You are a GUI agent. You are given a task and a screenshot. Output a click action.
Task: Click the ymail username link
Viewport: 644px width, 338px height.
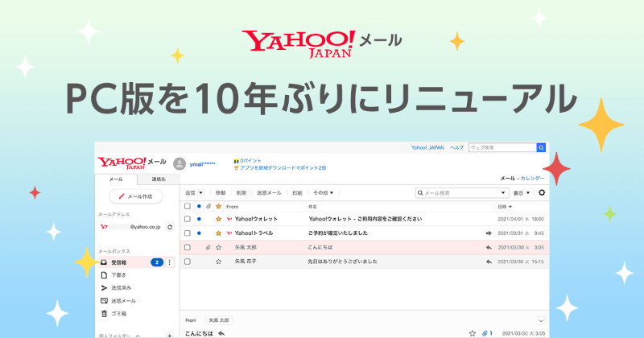pos(202,164)
